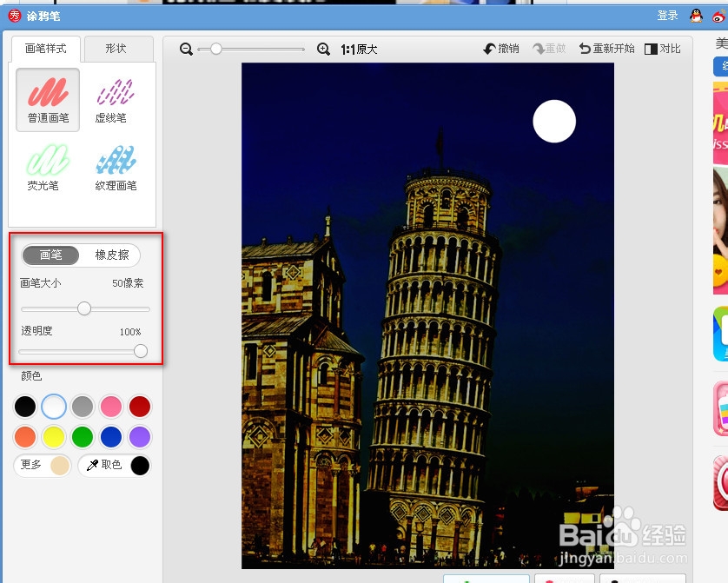Select the red color swatch
The image size is (728, 583).
(x=140, y=406)
